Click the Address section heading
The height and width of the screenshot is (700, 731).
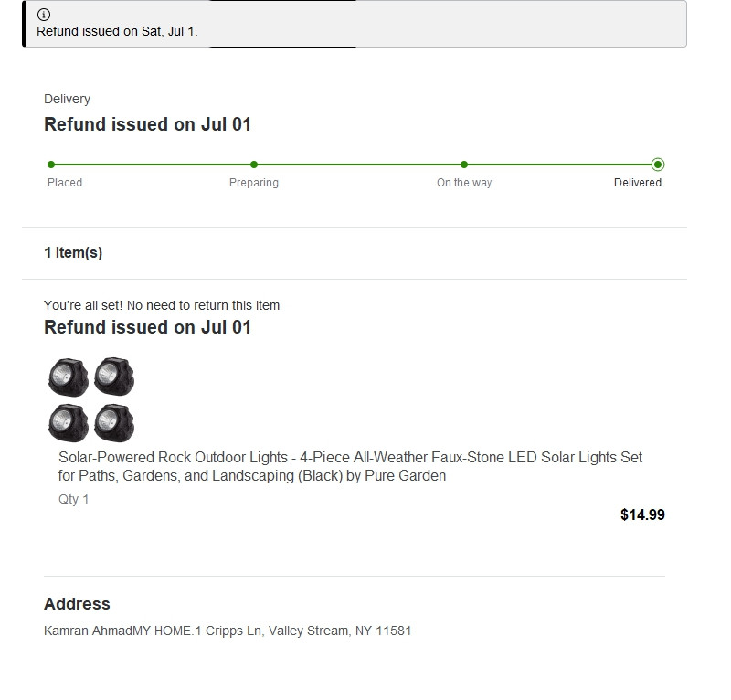coord(77,604)
